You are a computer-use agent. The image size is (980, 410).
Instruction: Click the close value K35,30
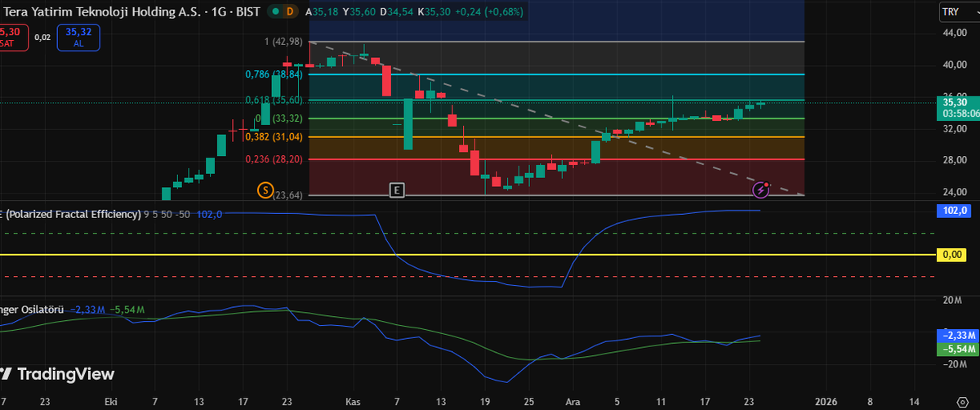point(434,12)
